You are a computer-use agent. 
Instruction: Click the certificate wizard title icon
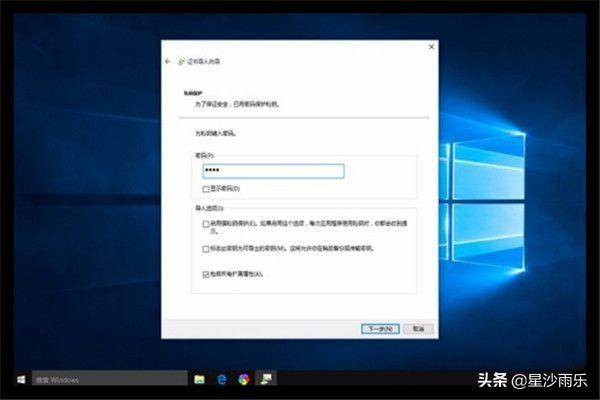click(181, 62)
